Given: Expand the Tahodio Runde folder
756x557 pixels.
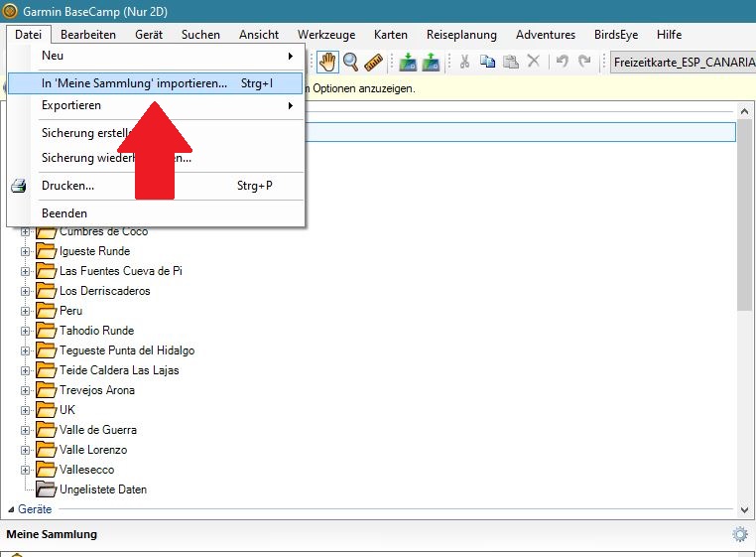Looking at the screenshot, I should tap(25, 331).
